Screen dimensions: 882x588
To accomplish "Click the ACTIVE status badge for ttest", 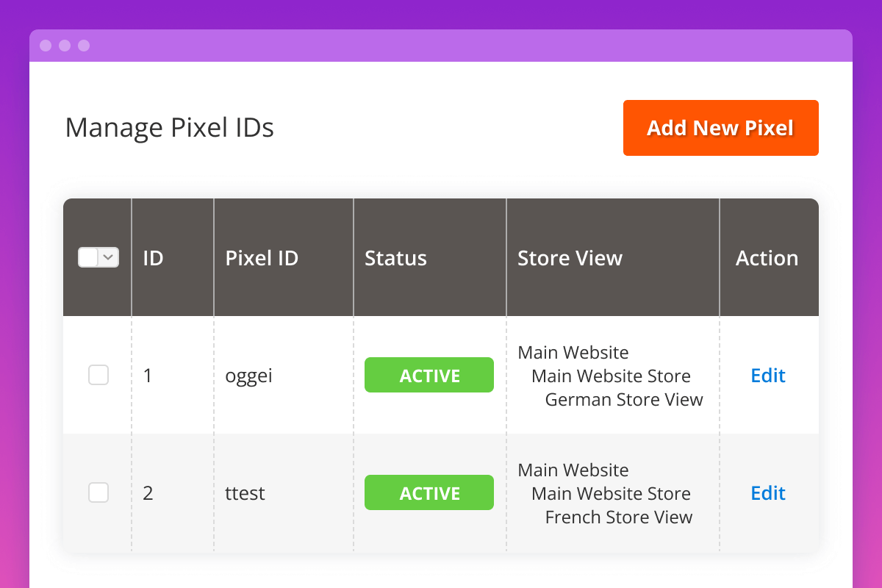I will pos(429,493).
